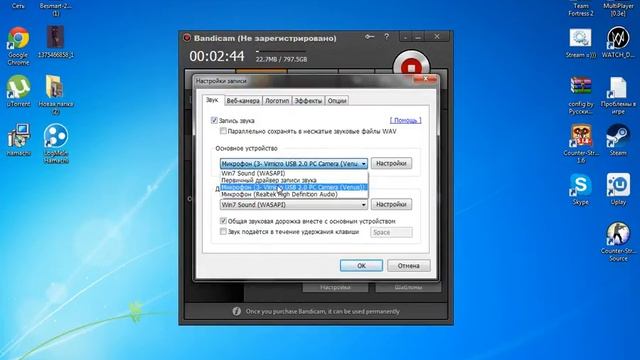The width and height of the screenshot is (640, 360).
Task: Open the Hamachi desktop shortcut
Action: click(18, 140)
